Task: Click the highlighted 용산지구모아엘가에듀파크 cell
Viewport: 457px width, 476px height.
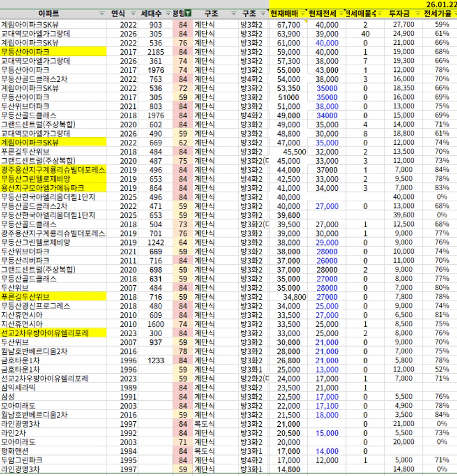Action: (x=54, y=187)
